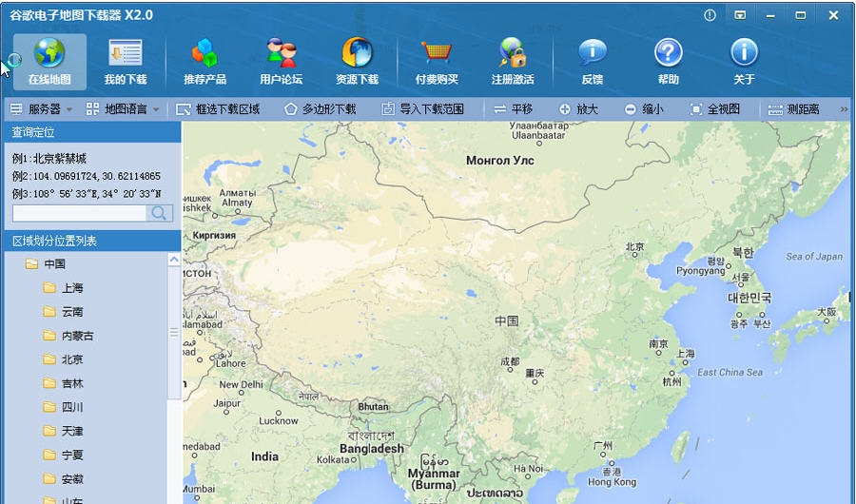Screen dimensions: 856x504
Task: Click the 放大 zoom in tool
Action: tap(578, 109)
